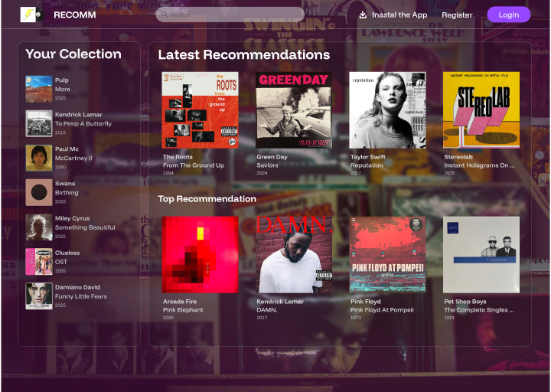Select 'Pink Elephant' title text
The image size is (551, 392).
pyautogui.click(x=183, y=310)
